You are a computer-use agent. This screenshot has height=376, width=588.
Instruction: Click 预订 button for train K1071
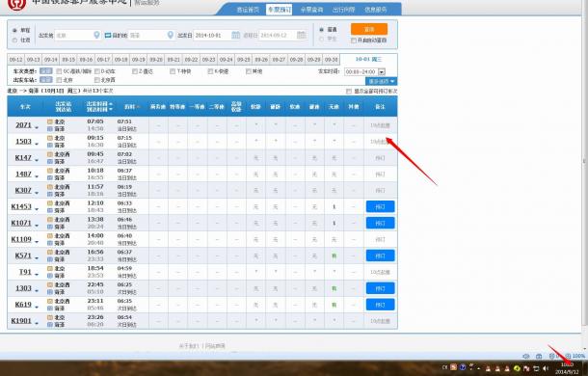[x=380, y=224]
